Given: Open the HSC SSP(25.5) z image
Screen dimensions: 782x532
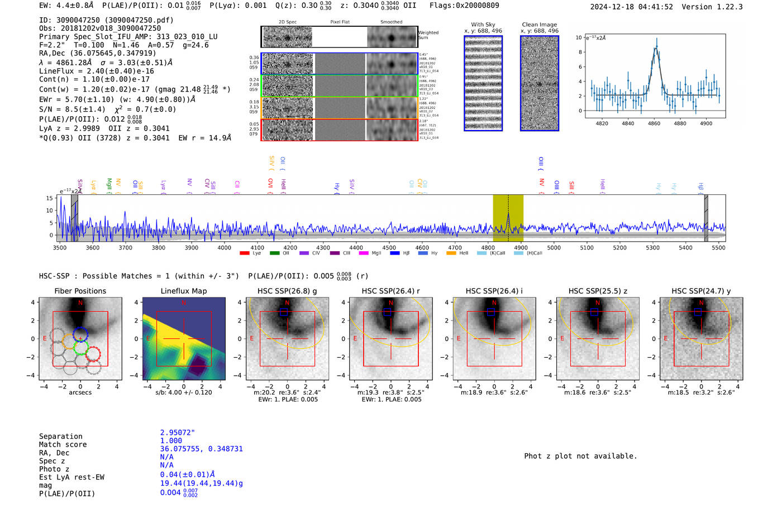Looking at the screenshot, I should point(598,339).
